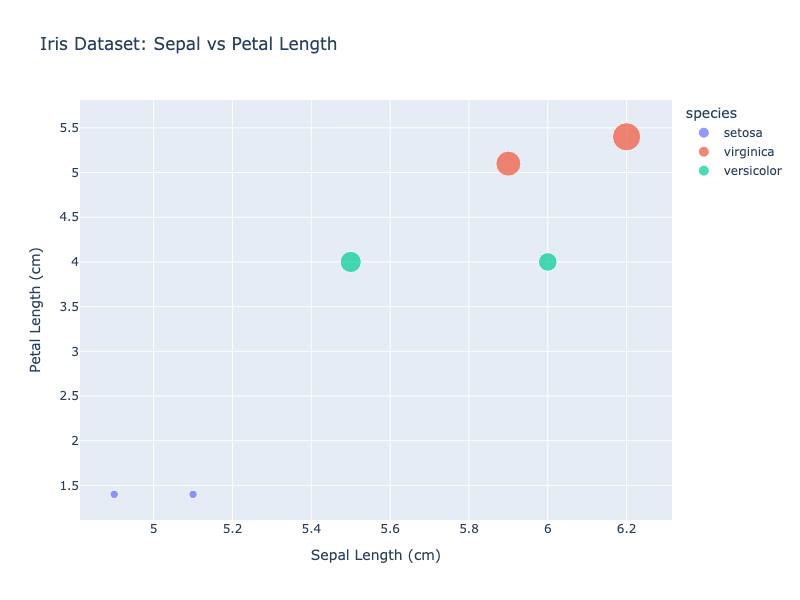This screenshot has height=600, width=800.
Task: Select setosa point at sepal length 4.9
Action: click(114, 494)
